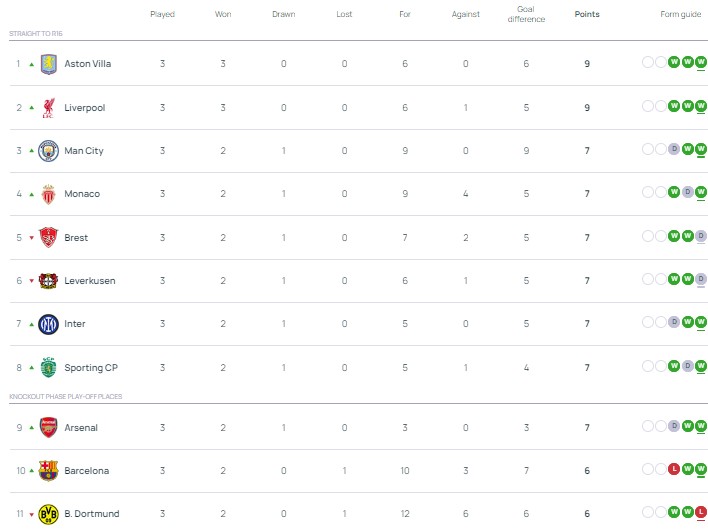Click the Played column header
This screenshot has height=531, width=708.
click(162, 15)
